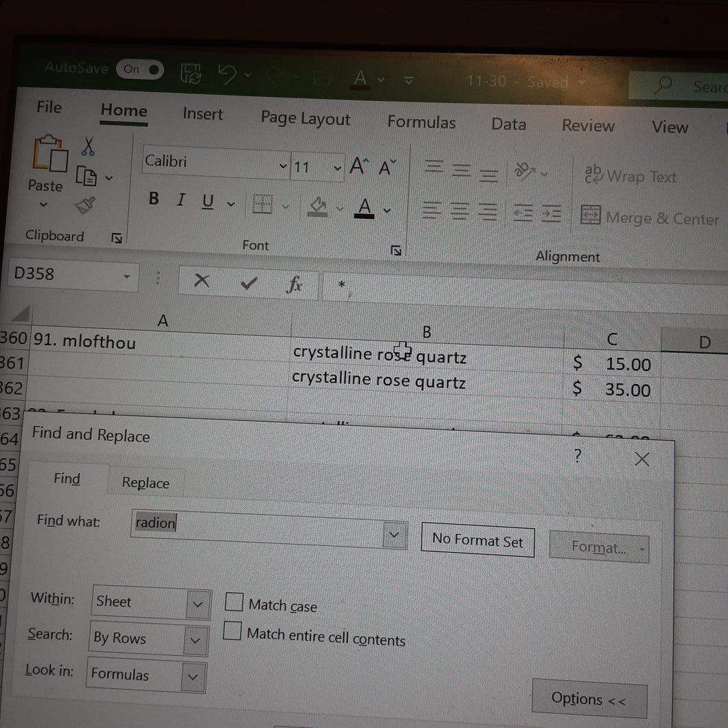Click the Undo arrow in title bar

pyautogui.click(x=227, y=73)
